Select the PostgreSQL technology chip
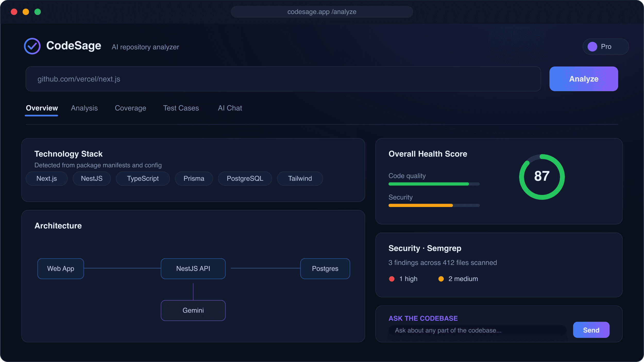Screen dimensions: 644x362 pos(245,178)
